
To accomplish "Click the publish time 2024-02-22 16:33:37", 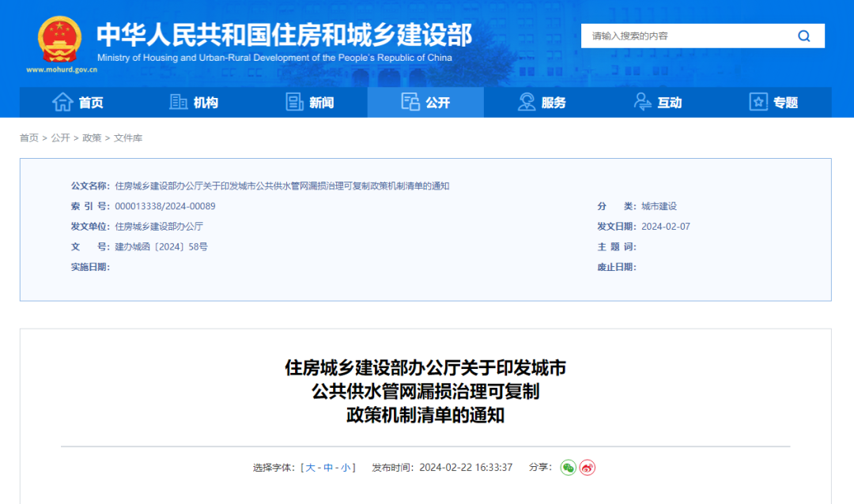I will (466, 468).
